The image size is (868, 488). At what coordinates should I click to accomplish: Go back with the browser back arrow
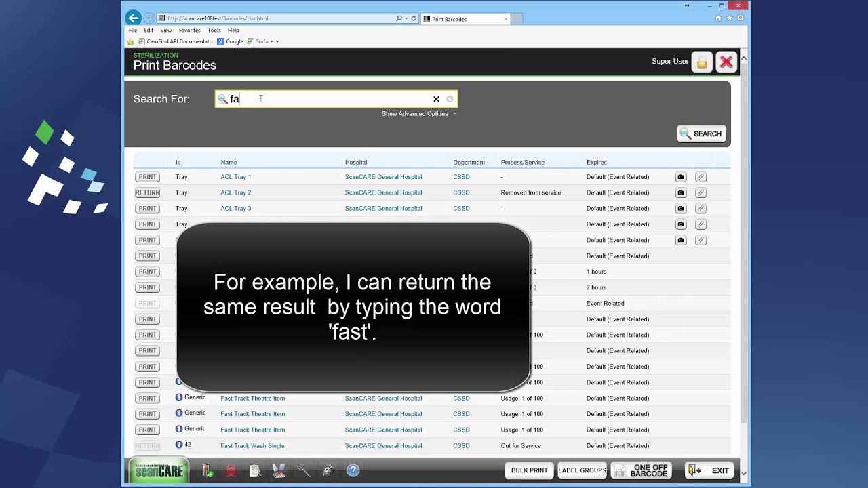click(x=134, y=18)
